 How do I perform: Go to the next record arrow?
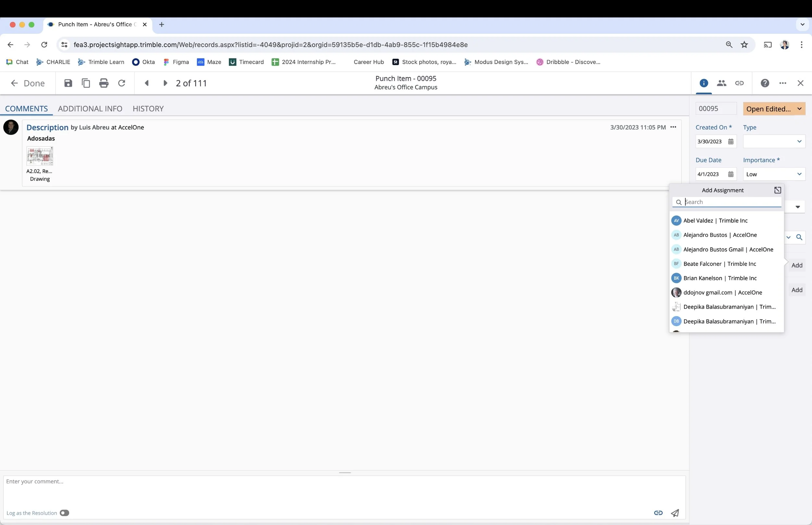point(165,83)
